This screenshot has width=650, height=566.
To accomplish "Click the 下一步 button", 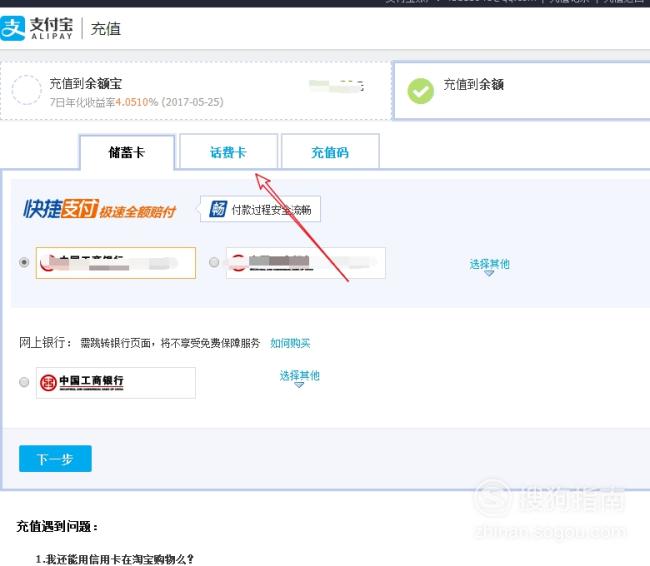I will pos(55,459).
